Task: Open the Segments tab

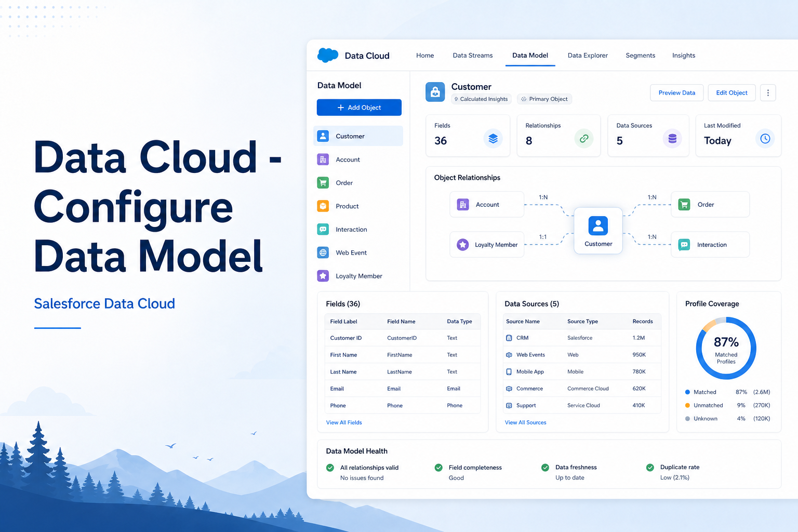Action: click(x=641, y=56)
